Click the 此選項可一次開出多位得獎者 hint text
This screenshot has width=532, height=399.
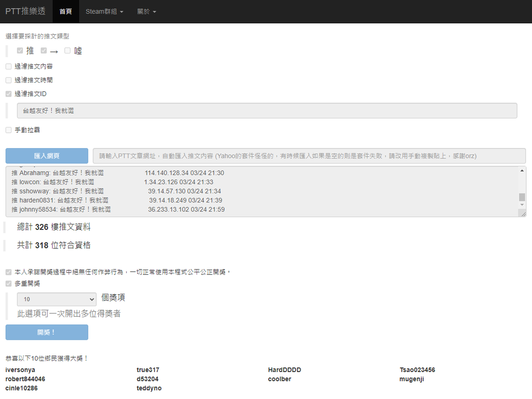point(69,314)
